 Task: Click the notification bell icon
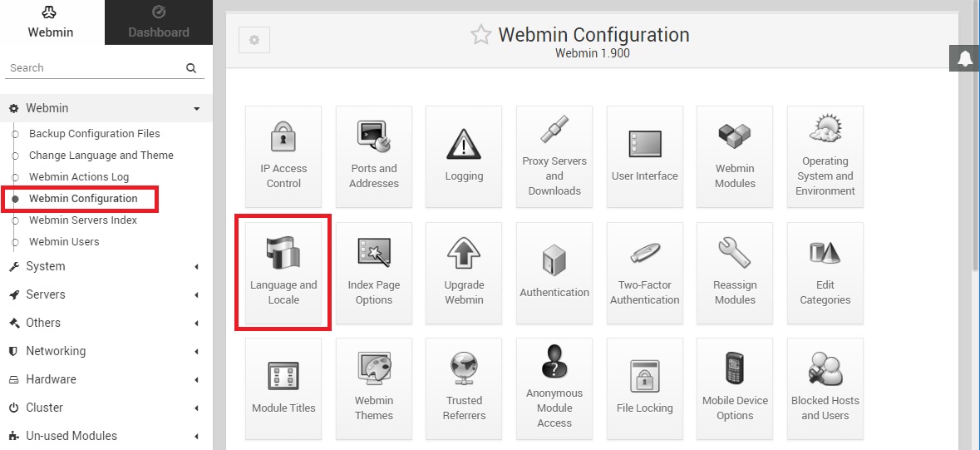(x=964, y=58)
